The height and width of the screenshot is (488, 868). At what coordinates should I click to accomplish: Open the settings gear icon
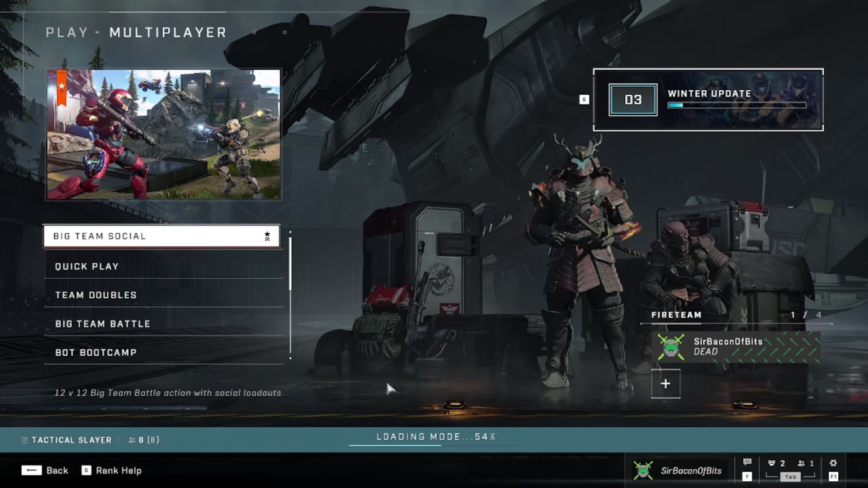[833, 463]
